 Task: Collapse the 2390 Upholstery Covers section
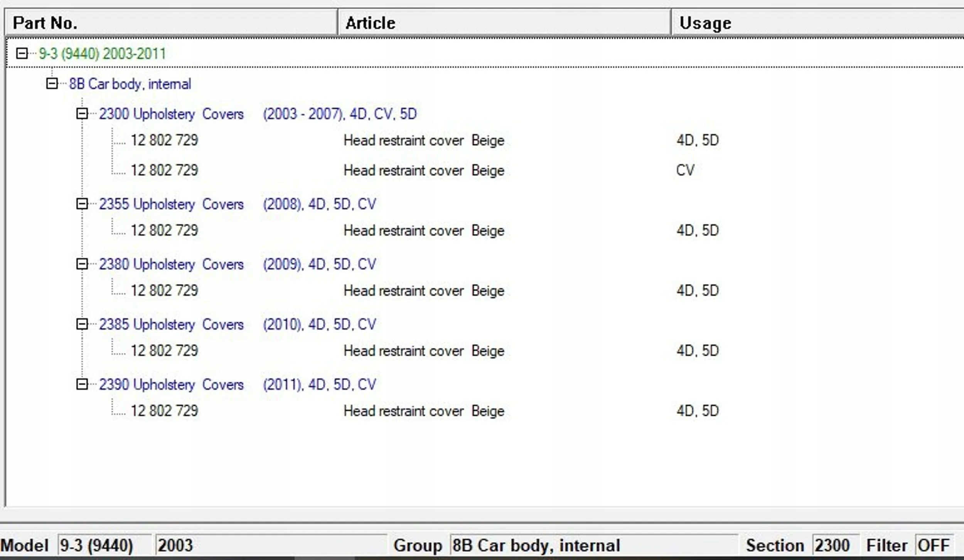pyautogui.click(x=82, y=384)
